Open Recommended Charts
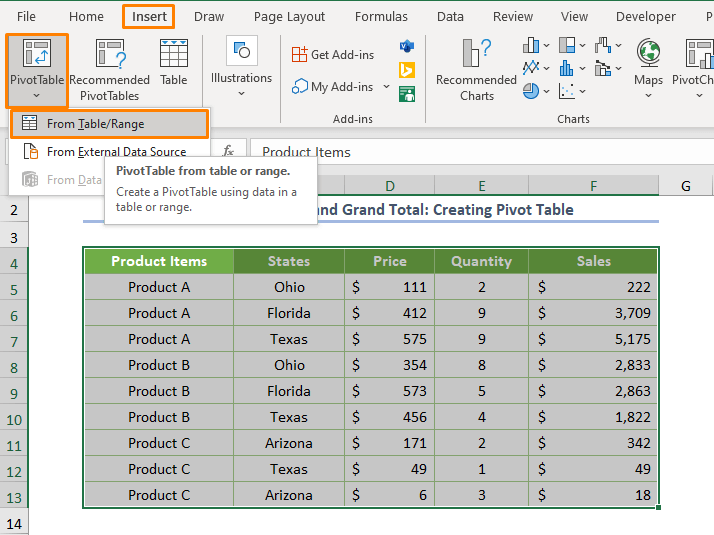The width and height of the screenshot is (714, 535). click(477, 70)
